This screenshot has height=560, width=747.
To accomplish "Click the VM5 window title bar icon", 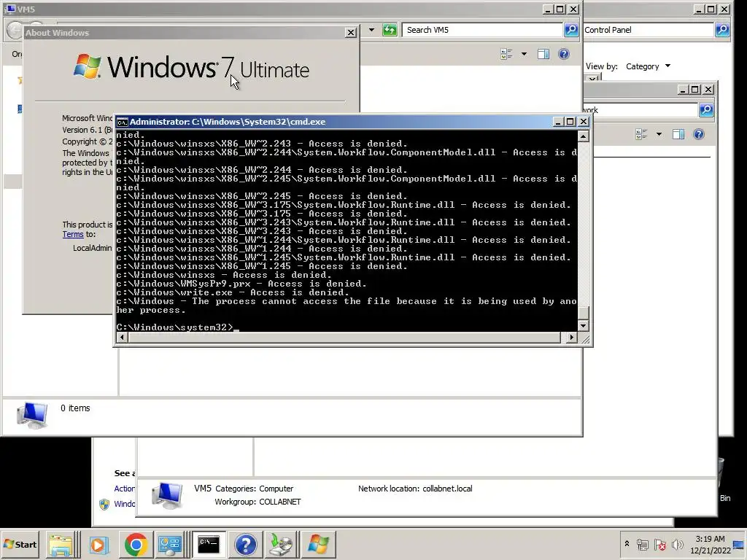I will [x=10, y=9].
